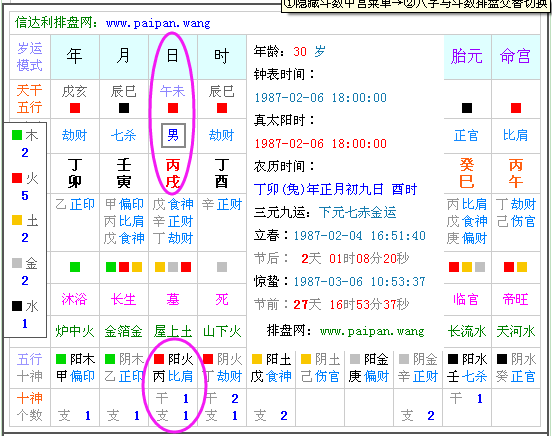Select the 时 column header
Viewport: 552px width, 436px height.
(222, 56)
